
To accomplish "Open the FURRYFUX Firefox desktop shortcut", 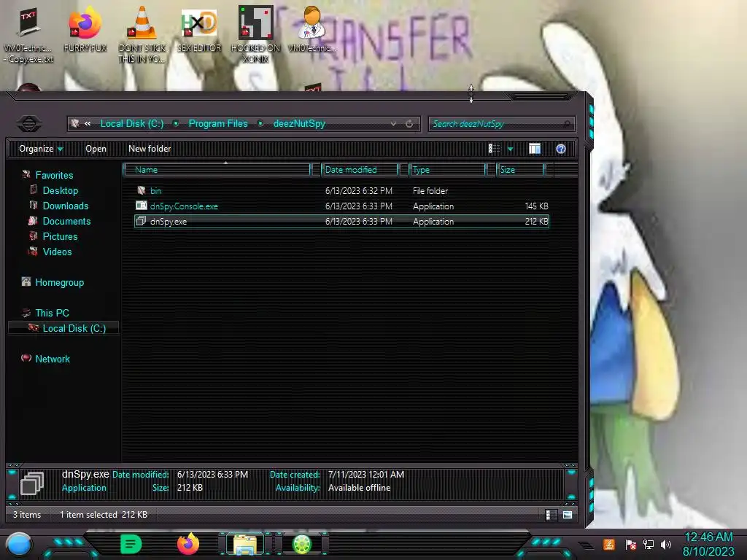I will click(x=85, y=28).
